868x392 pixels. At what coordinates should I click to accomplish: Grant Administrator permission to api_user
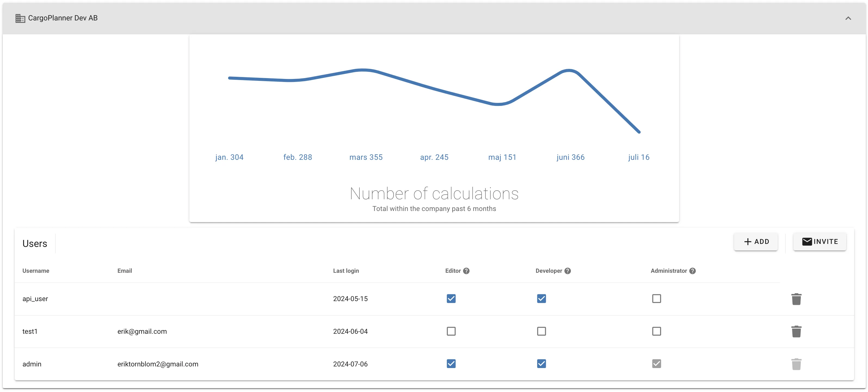(x=656, y=299)
